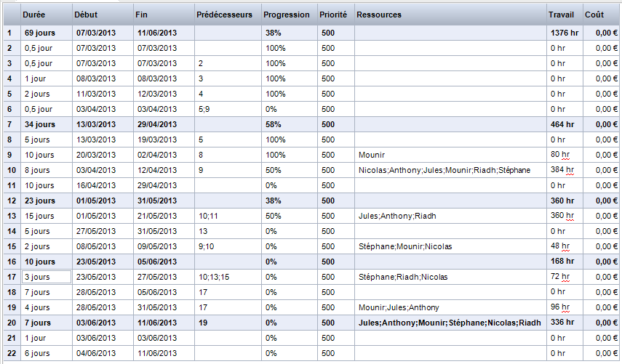This screenshot has width=622, height=364.
Task: Select row number 1 header
Action: pos(9,33)
